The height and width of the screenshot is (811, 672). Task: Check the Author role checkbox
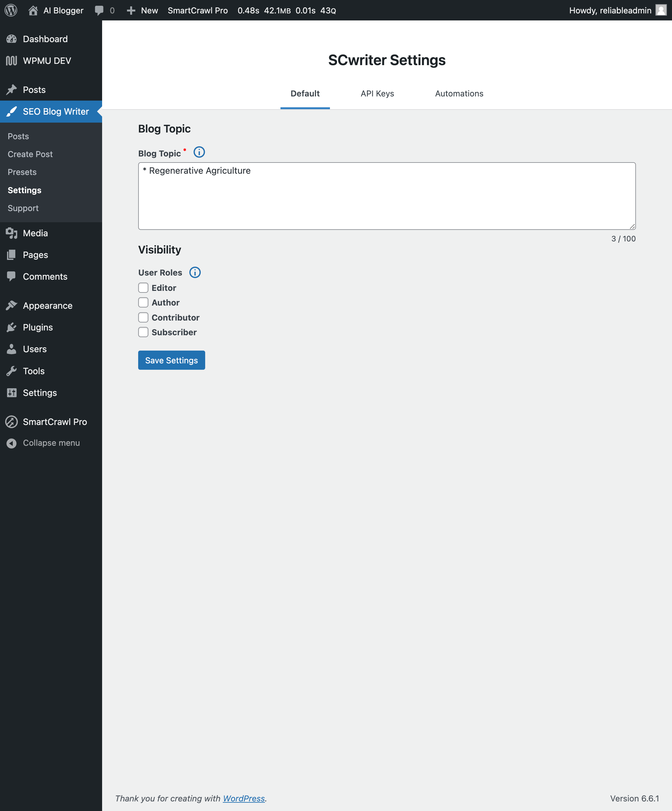point(143,302)
